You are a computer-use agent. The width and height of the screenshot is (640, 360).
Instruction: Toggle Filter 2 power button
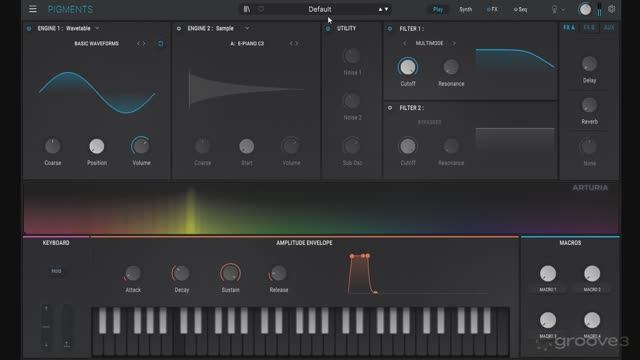click(x=390, y=108)
